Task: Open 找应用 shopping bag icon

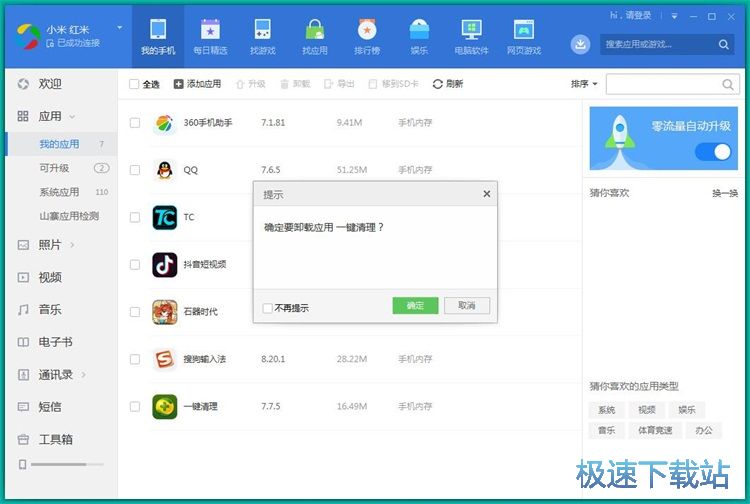Action: tap(315, 30)
